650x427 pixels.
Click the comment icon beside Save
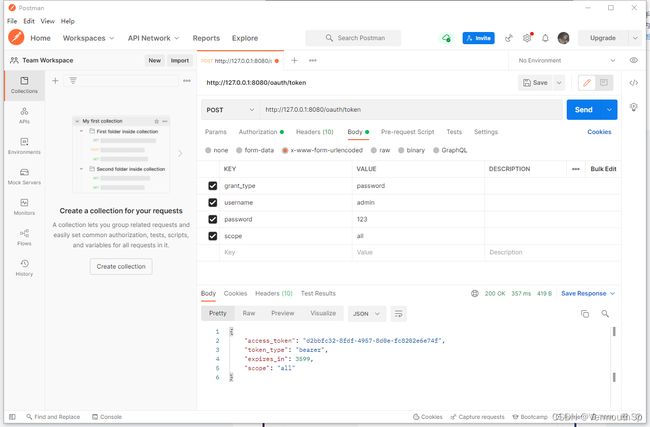tap(604, 82)
